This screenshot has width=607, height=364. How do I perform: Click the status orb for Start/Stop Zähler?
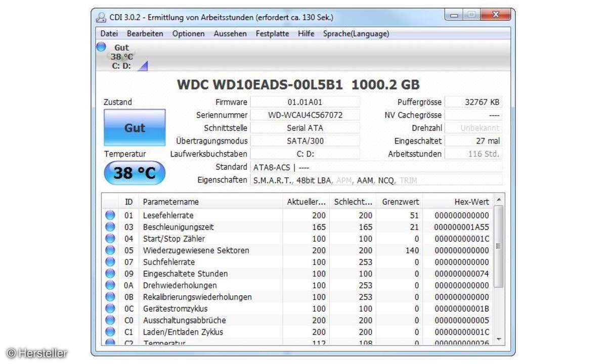click(x=110, y=238)
